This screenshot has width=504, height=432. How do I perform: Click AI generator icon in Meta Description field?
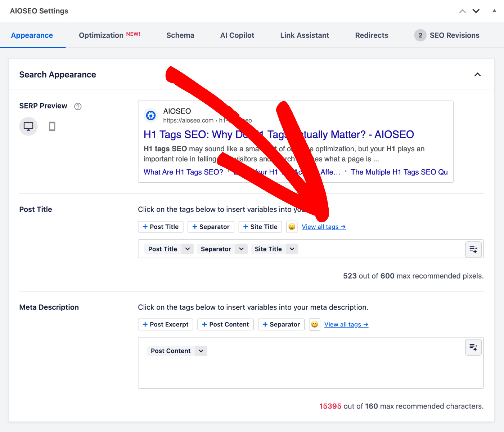pyautogui.click(x=473, y=347)
